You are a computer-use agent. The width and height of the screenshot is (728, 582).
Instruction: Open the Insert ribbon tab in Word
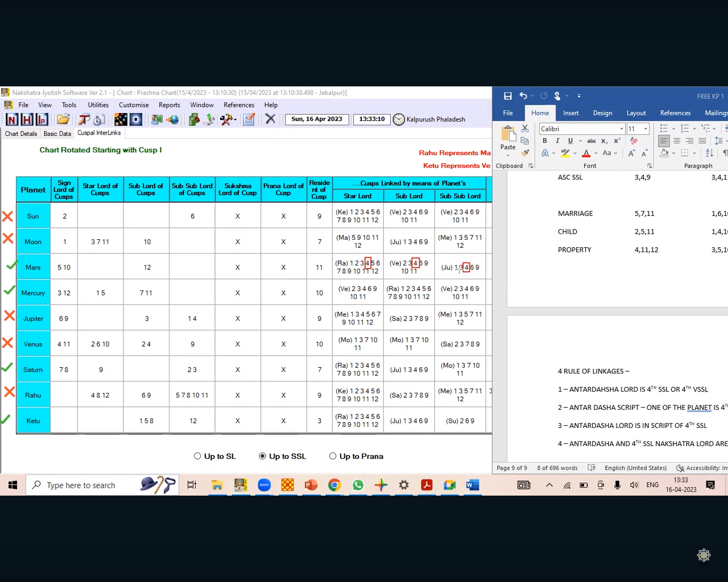[x=570, y=113]
